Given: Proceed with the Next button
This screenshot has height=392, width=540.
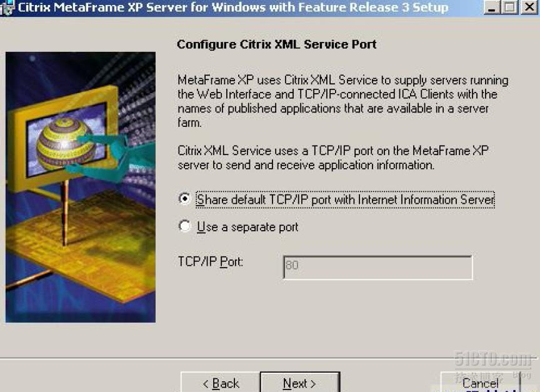Looking at the screenshot, I should tap(300, 383).
